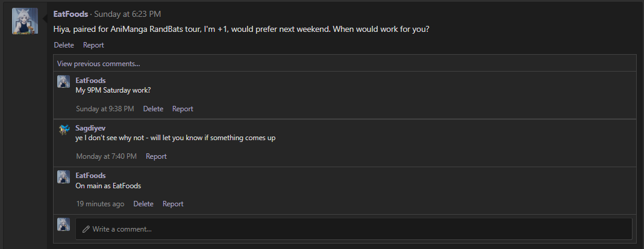This screenshot has width=644, height=249.
Task: Click the pencil icon in comment box
Action: click(x=86, y=229)
